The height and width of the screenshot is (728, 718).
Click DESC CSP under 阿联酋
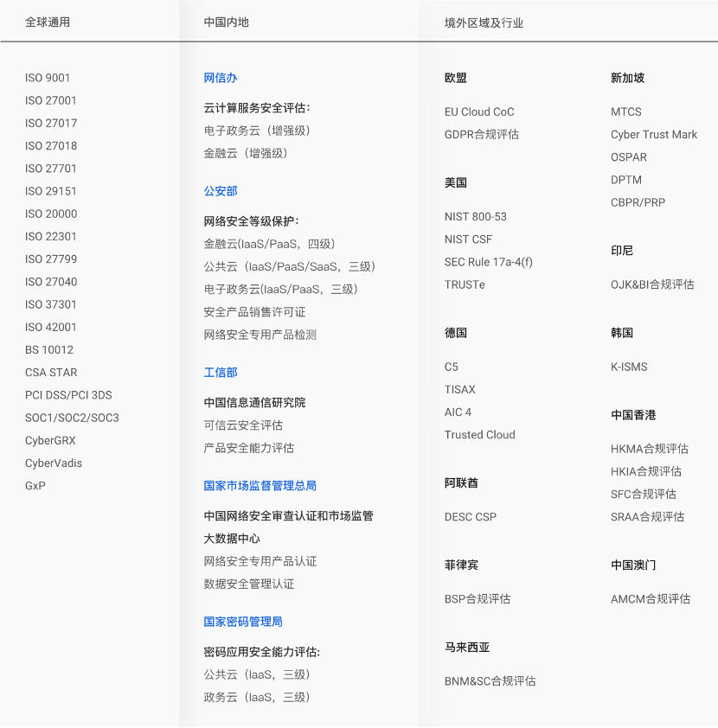click(471, 517)
